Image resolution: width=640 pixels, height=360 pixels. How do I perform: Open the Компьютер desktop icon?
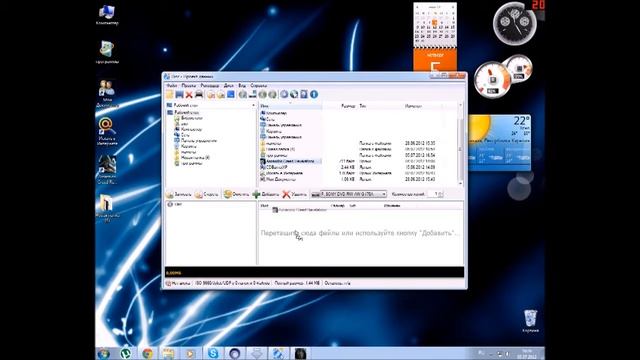[x=107, y=15]
